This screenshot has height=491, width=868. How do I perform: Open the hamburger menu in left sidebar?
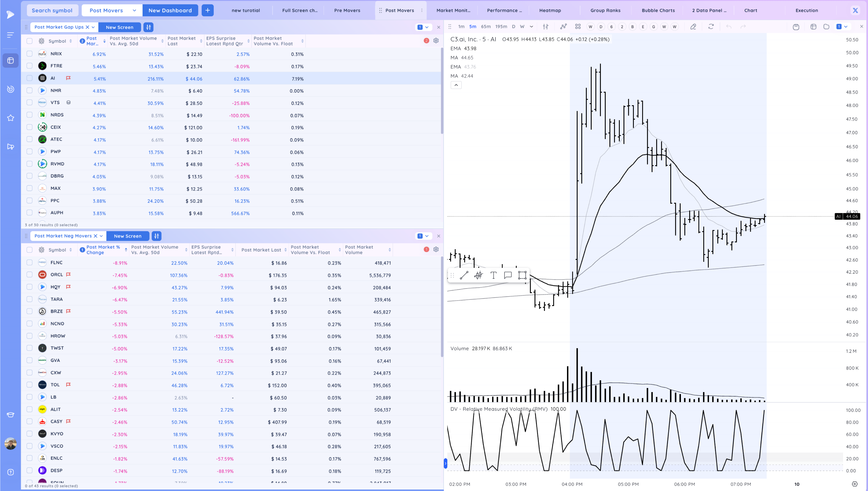click(10, 35)
